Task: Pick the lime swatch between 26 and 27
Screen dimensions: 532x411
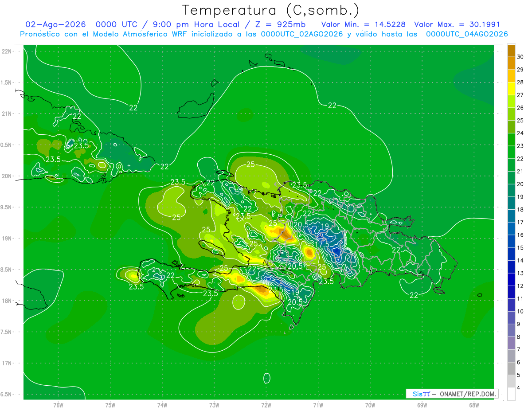Action: (511, 101)
